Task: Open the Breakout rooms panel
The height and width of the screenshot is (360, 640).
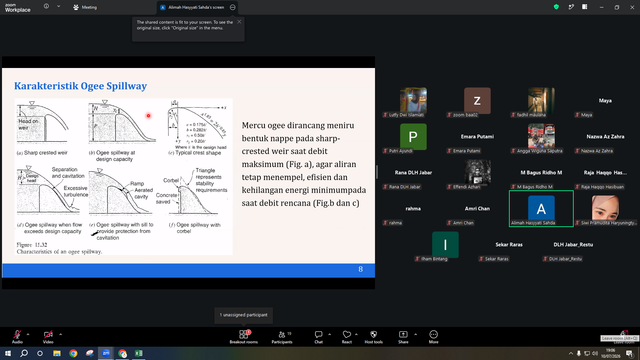Action: click(x=243, y=337)
